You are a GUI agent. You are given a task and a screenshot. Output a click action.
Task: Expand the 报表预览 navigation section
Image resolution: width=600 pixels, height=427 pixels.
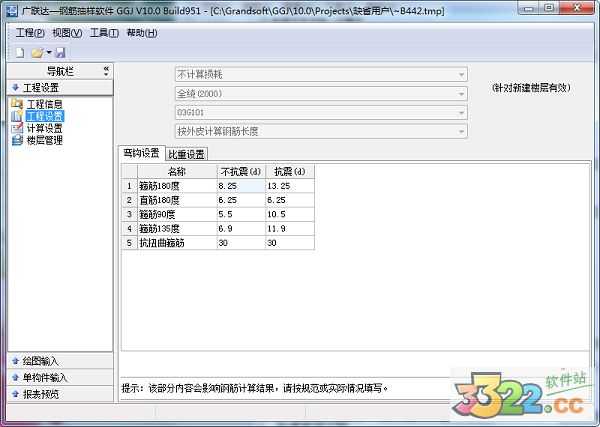click(60, 394)
